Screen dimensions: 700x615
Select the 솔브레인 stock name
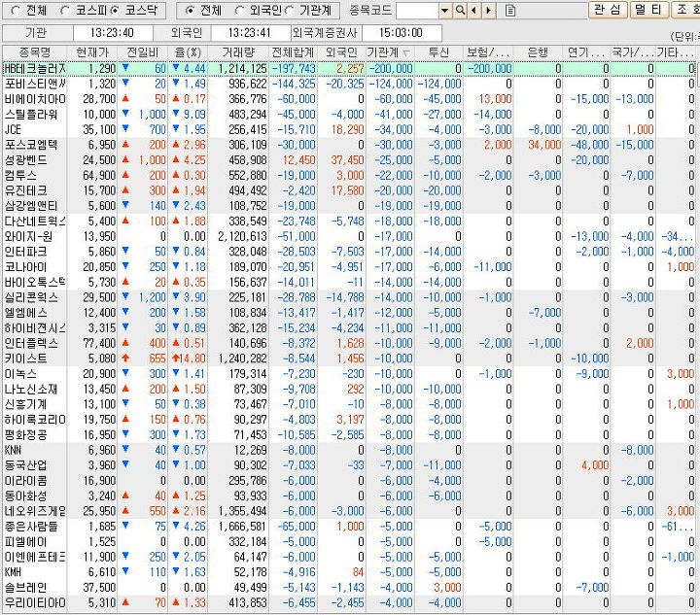(26, 588)
